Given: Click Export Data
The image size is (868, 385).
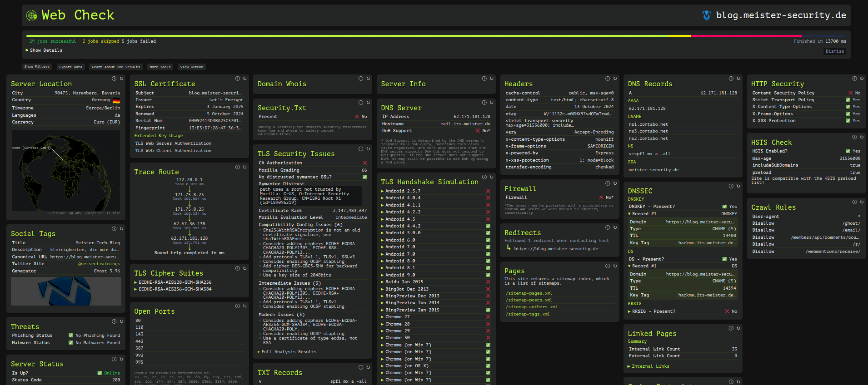Looking at the screenshot, I should [71, 67].
